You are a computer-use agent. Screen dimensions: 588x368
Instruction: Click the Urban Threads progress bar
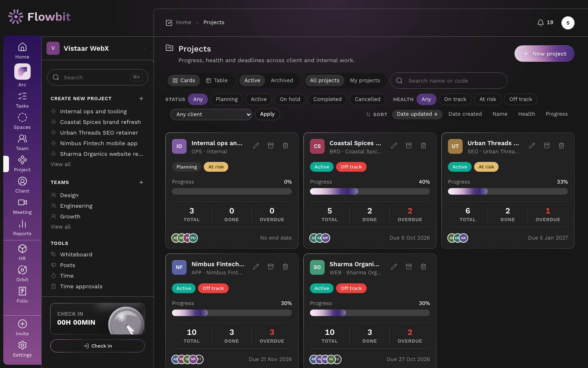(x=508, y=191)
